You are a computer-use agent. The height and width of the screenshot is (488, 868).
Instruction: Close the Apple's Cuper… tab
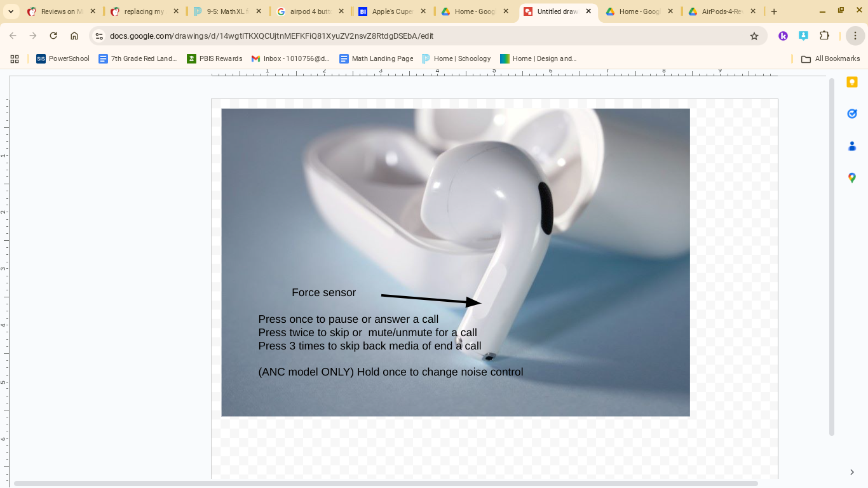(x=424, y=11)
